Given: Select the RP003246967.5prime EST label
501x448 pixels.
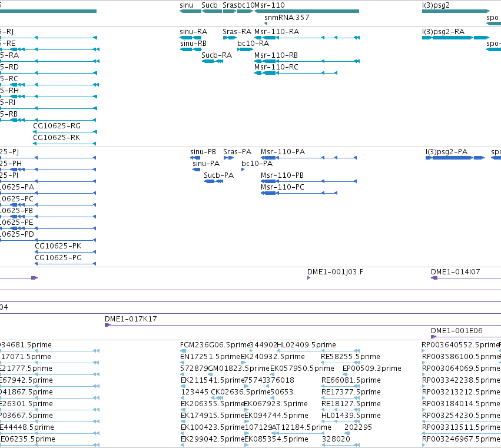Looking at the screenshot, I should (461, 439).
